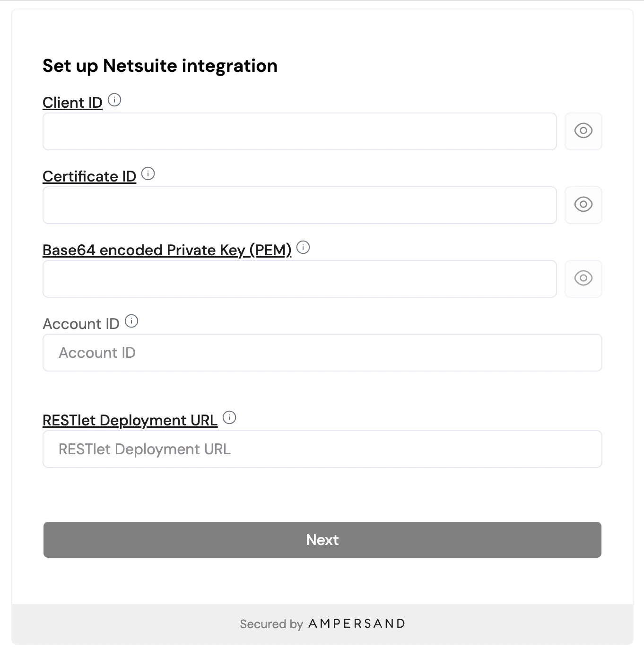Reveal the Certificate ID value

(583, 205)
